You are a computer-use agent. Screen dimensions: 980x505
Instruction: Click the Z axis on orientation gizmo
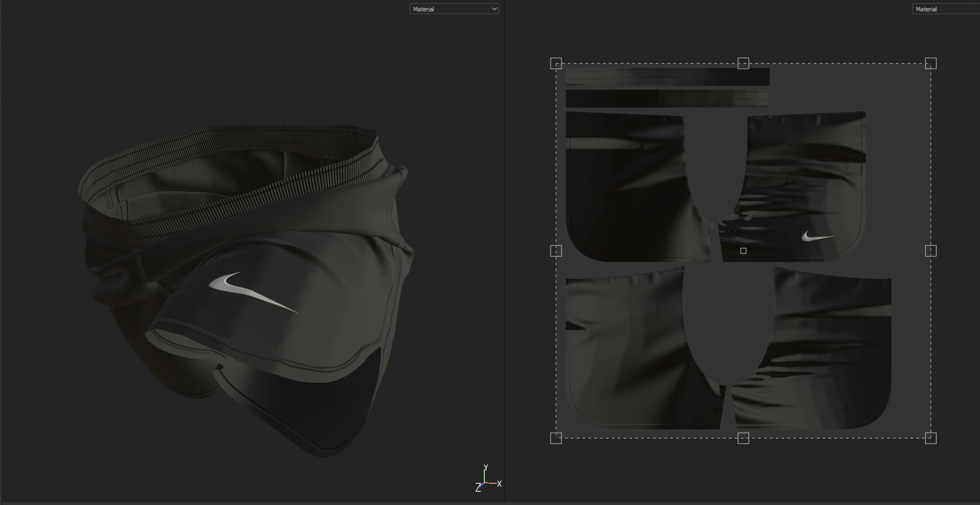tap(478, 488)
